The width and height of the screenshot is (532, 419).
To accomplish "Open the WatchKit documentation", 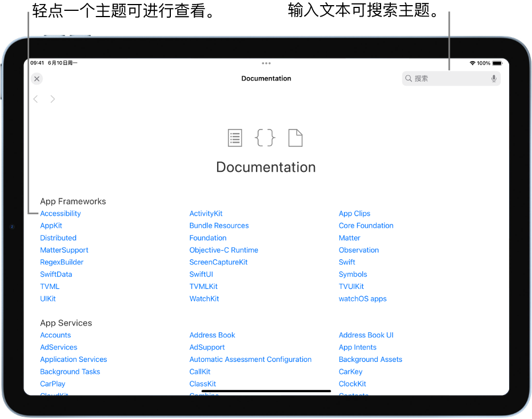I will pyautogui.click(x=204, y=299).
